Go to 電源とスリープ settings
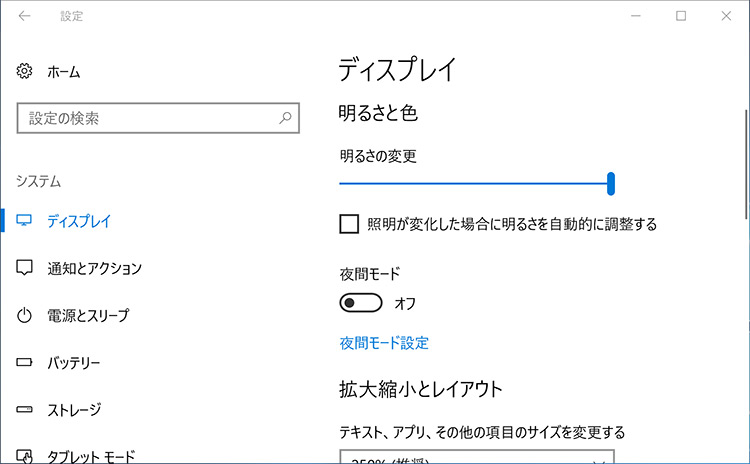The width and height of the screenshot is (750, 464). tap(88, 316)
